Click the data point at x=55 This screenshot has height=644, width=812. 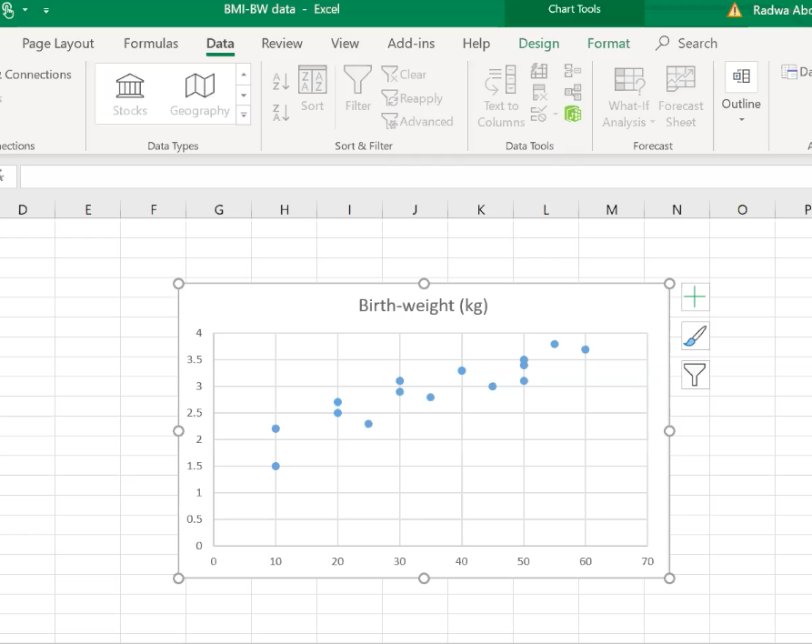[555, 344]
